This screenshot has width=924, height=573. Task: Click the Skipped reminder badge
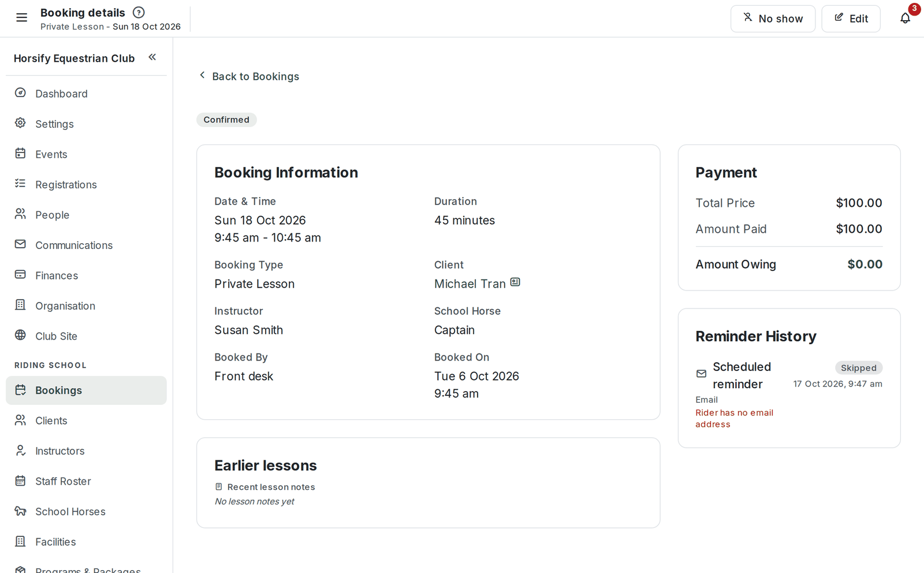pyautogui.click(x=858, y=368)
